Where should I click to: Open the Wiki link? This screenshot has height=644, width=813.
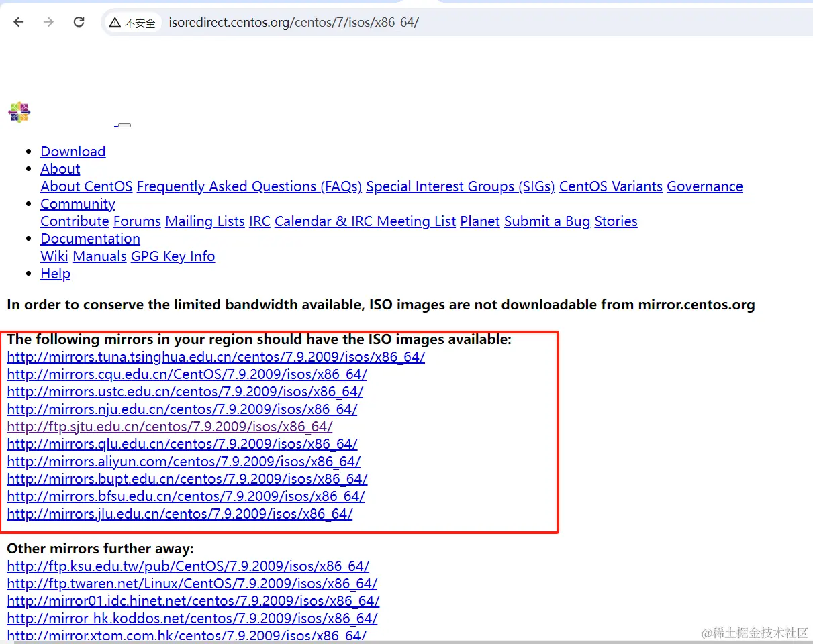tap(54, 256)
